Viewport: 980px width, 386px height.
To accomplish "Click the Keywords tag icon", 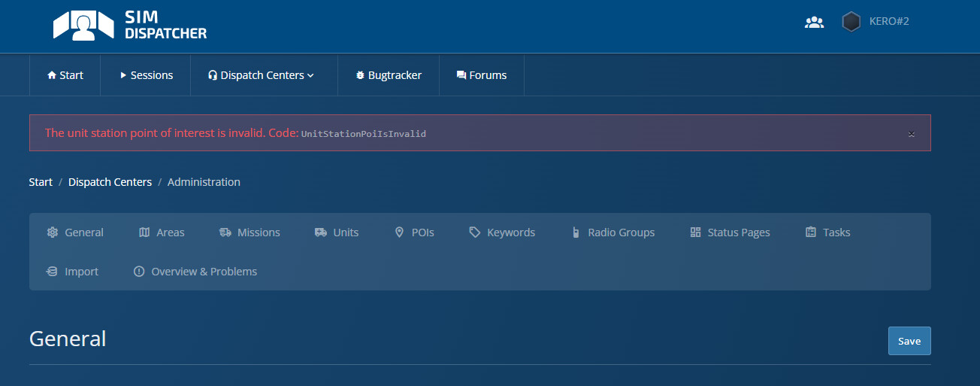I will click(x=474, y=233).
